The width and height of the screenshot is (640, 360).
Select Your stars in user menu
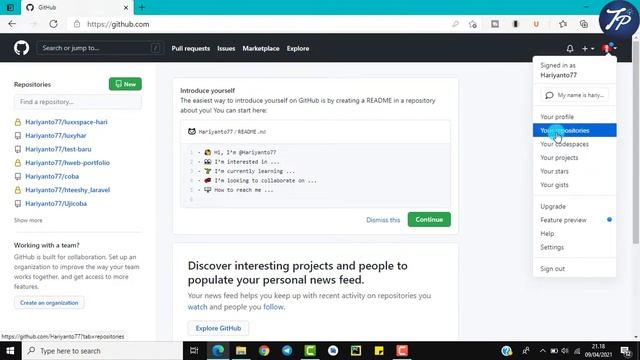click(x=574, y=171)
